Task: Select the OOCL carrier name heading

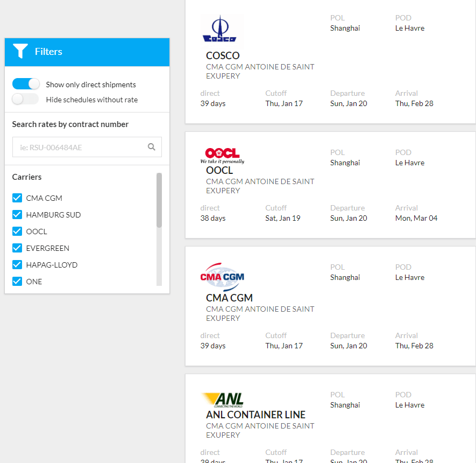Action: click(x=219, y=171)
